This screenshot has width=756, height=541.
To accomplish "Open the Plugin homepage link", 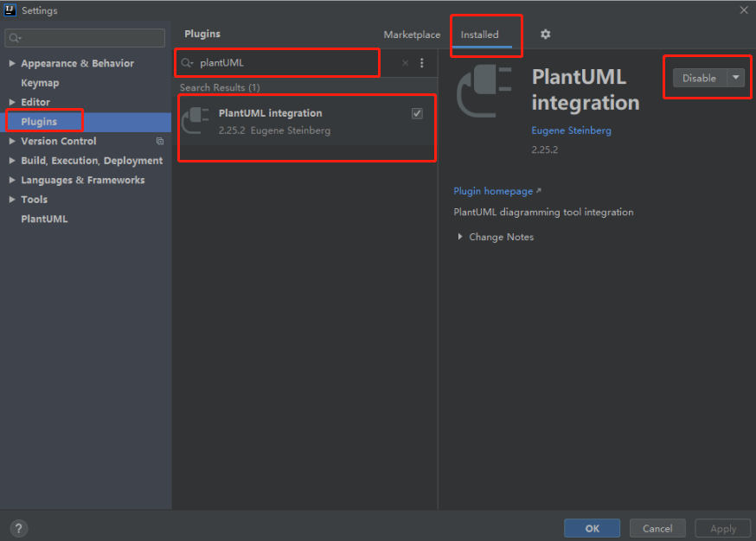I will (493, 191).
